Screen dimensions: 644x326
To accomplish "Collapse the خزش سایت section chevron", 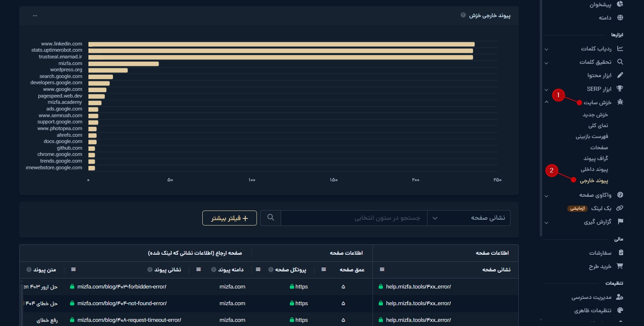I will (546, 102).
